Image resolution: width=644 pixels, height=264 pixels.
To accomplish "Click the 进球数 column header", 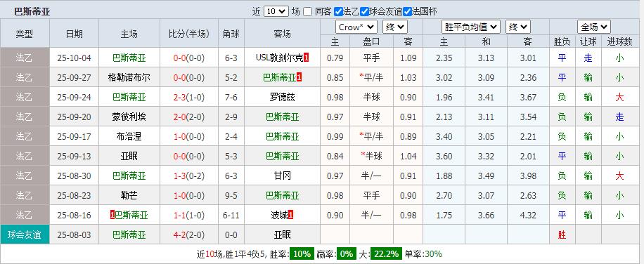I will [x=620, y=41].
